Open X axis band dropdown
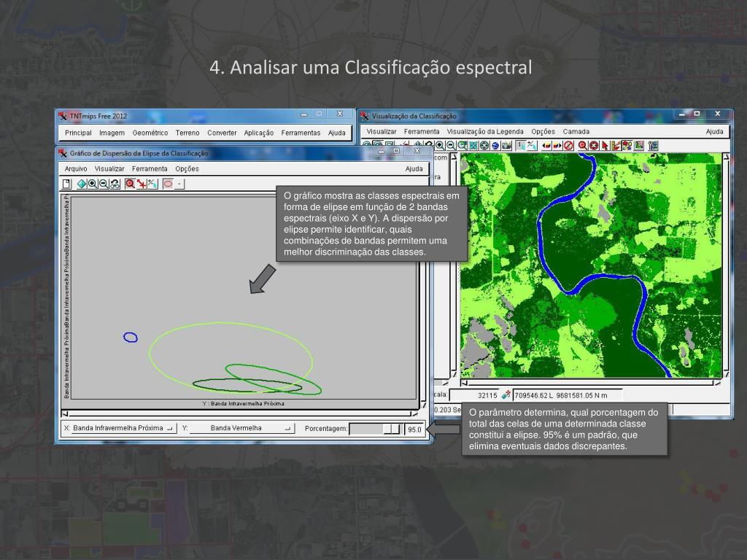Screen dimensions: 747x560 123,428
